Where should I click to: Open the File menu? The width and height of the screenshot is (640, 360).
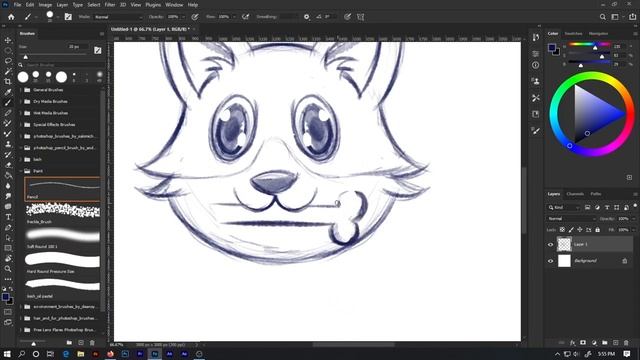17,5
